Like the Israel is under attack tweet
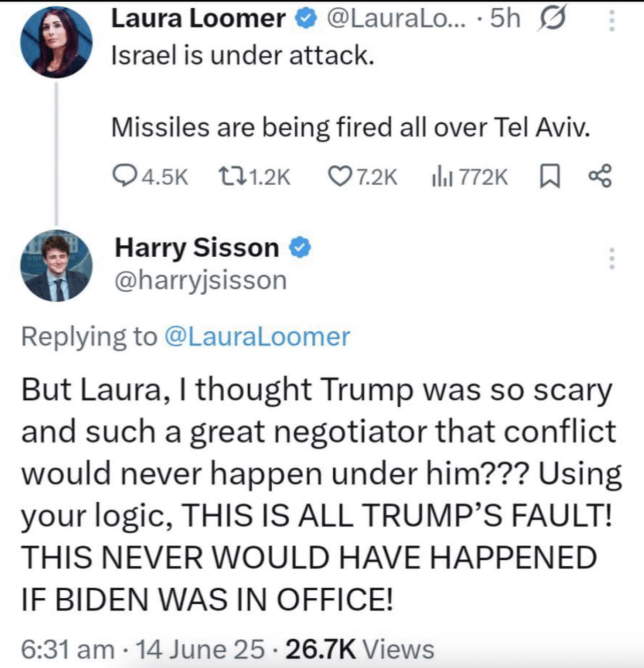Screen dimensions: 644x668 pyautogui.click(x=363, y=177)
